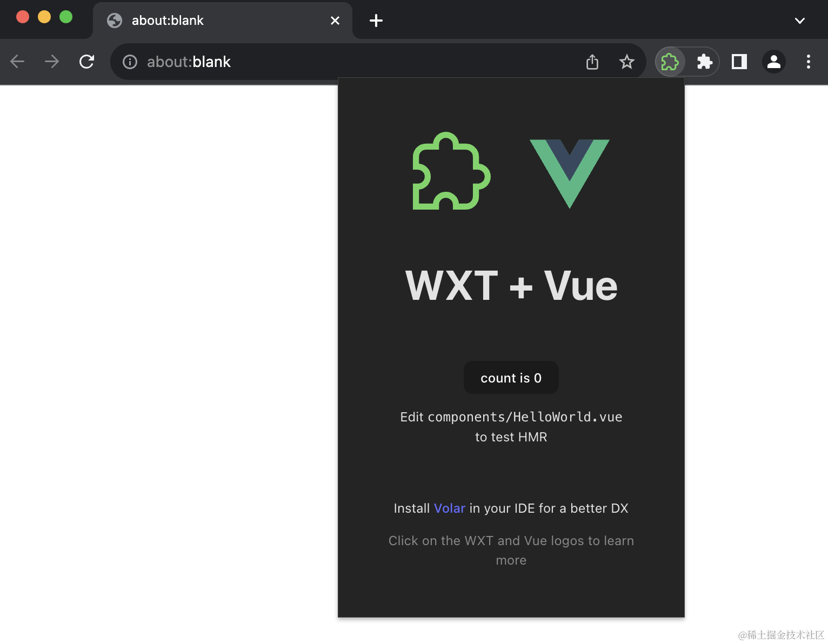Click the back navigation arrow
The height and width of the screenshot is (644, 828).
(x=17, y=62)
